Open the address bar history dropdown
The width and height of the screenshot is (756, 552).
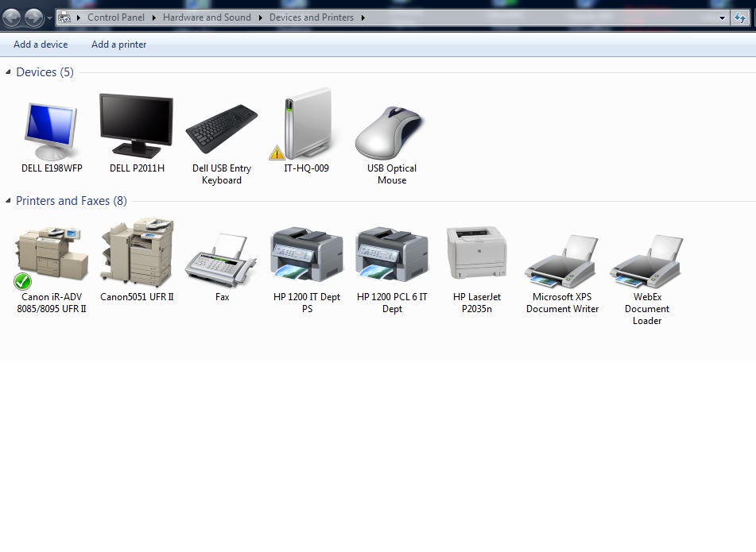pyautogui.click(x=722, y=17)
